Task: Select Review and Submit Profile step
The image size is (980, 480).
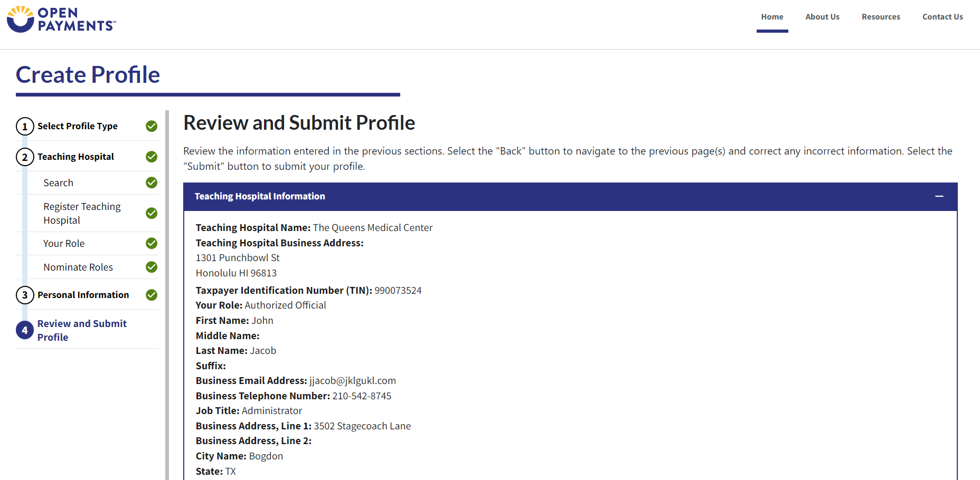Action: tap(82, 330)
